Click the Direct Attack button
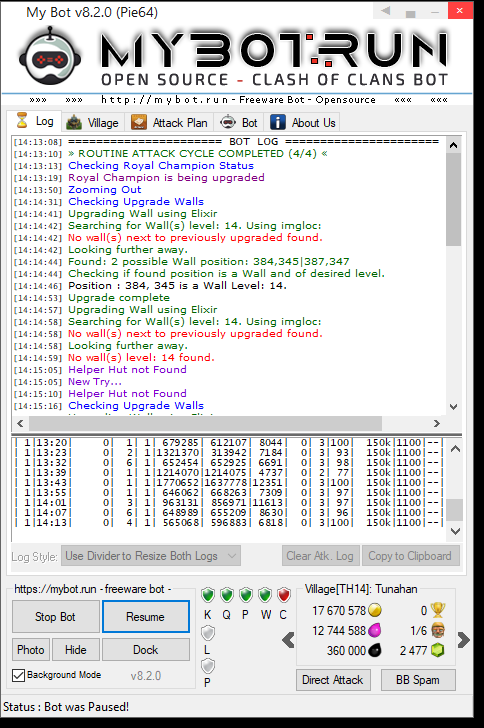The image size is (484, 728). 333,680
